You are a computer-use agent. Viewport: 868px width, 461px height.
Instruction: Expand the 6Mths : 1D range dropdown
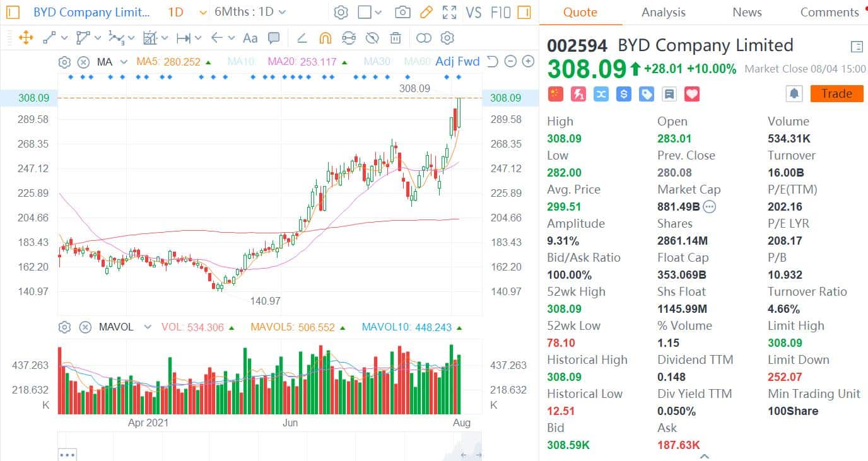point(250,12)
